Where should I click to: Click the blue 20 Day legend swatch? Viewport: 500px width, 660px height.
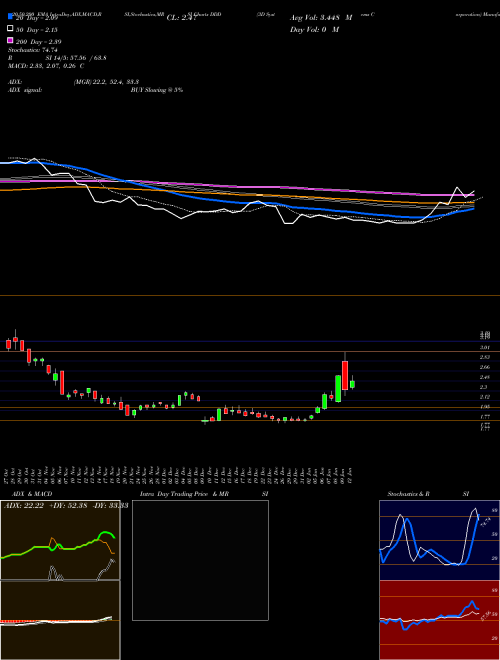10,17
